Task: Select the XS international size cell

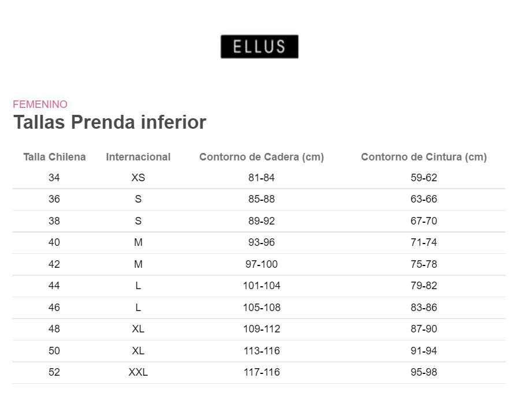Action: click(x=138, y=178)
